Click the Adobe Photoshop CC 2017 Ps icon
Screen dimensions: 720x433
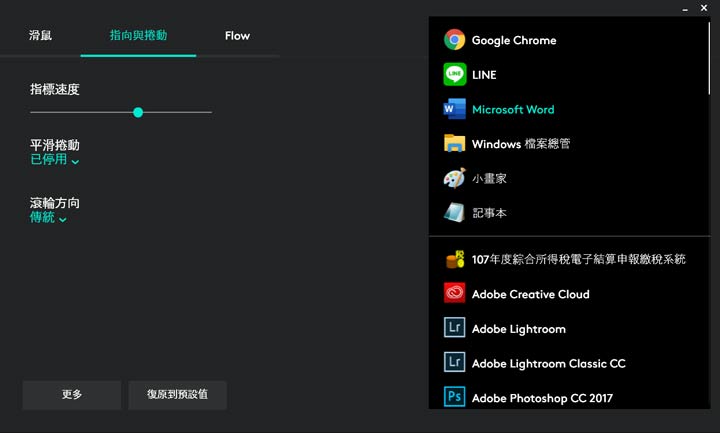pos(454,397)
